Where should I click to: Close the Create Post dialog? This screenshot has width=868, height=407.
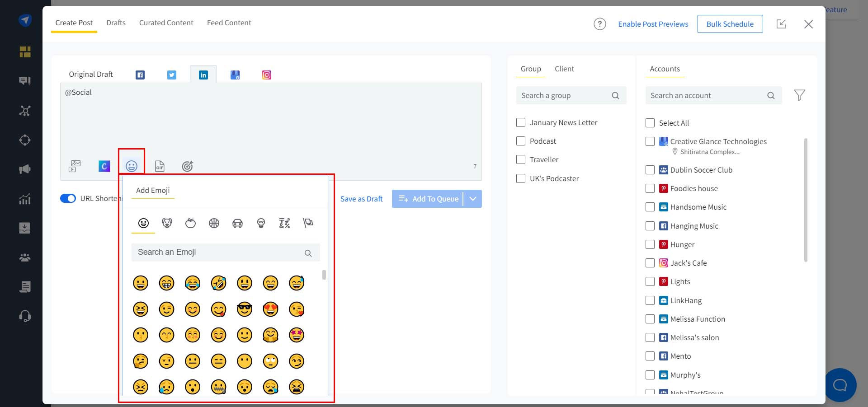pyautogui.click(x=808, y=24)
